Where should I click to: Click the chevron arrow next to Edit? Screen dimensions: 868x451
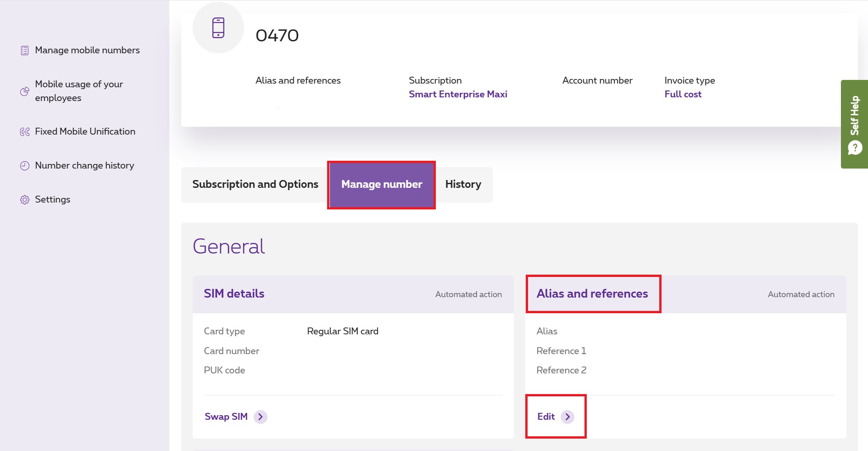[568, 417]
